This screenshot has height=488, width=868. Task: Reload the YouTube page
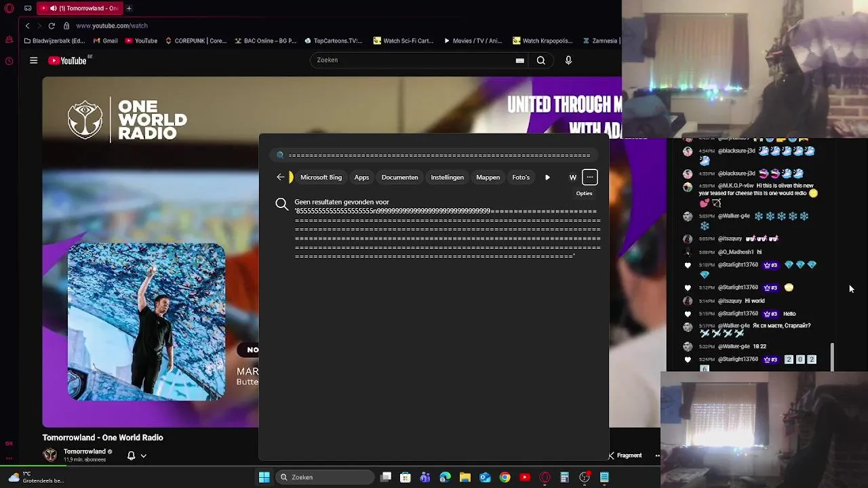pos(52,26)
